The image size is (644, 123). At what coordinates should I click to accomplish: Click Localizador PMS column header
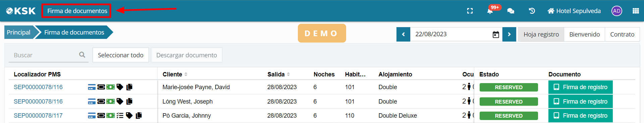(x=37, y=74)
